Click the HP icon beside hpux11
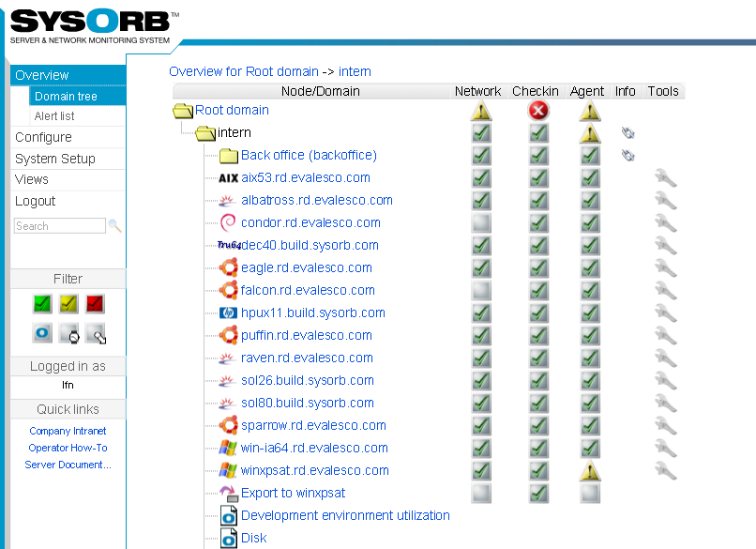The width and height of the screenshot is (756, 549). (228, 313)
